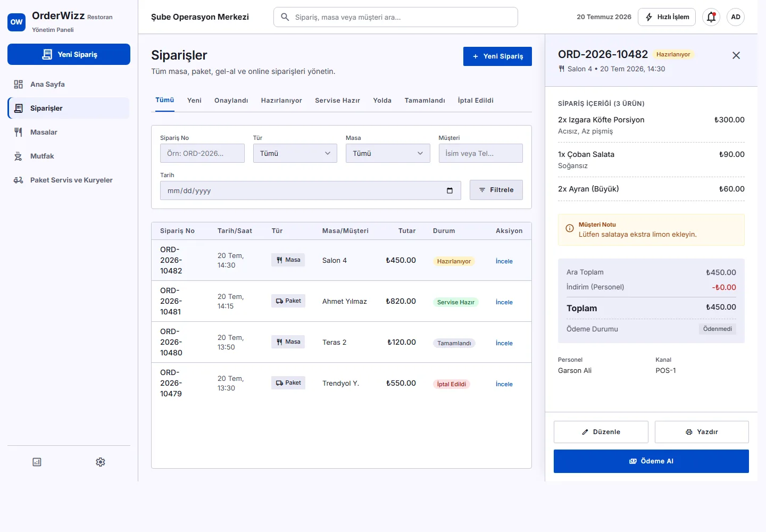Focus the Sipariş No input field
This screenshot has width=766, height=532.
(x=202, y=153)
